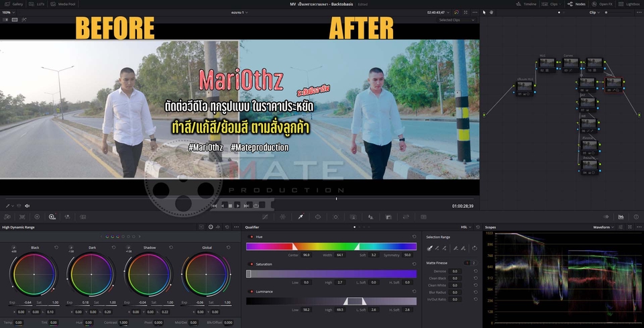Invert the qualifier selection
Screen dimensions: 644x328
tap(474, 248)
